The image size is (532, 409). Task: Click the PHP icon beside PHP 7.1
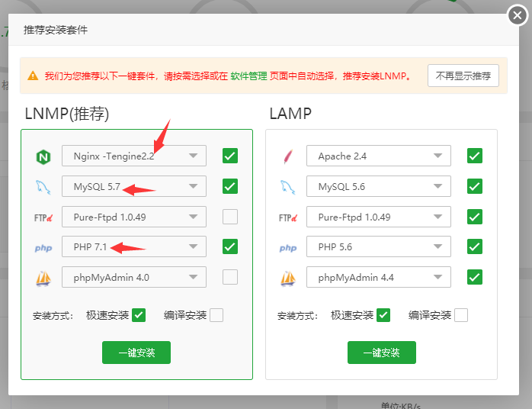pyautogui.click(x=43, y=247)
